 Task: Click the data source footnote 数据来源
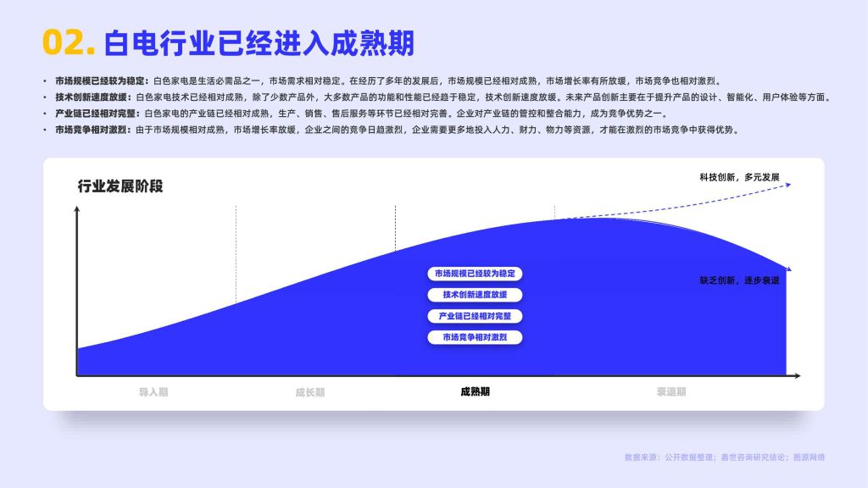(x=725, y=457)
